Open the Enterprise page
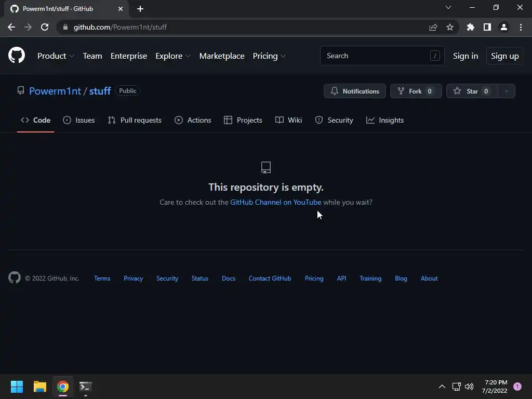Screen dimensions: 532x399 (129, 56)
